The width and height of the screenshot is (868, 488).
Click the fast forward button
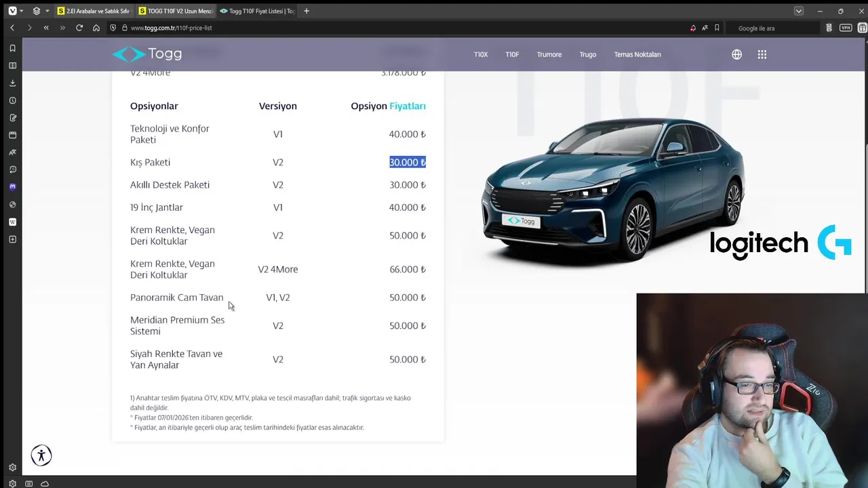pos(62,28)
